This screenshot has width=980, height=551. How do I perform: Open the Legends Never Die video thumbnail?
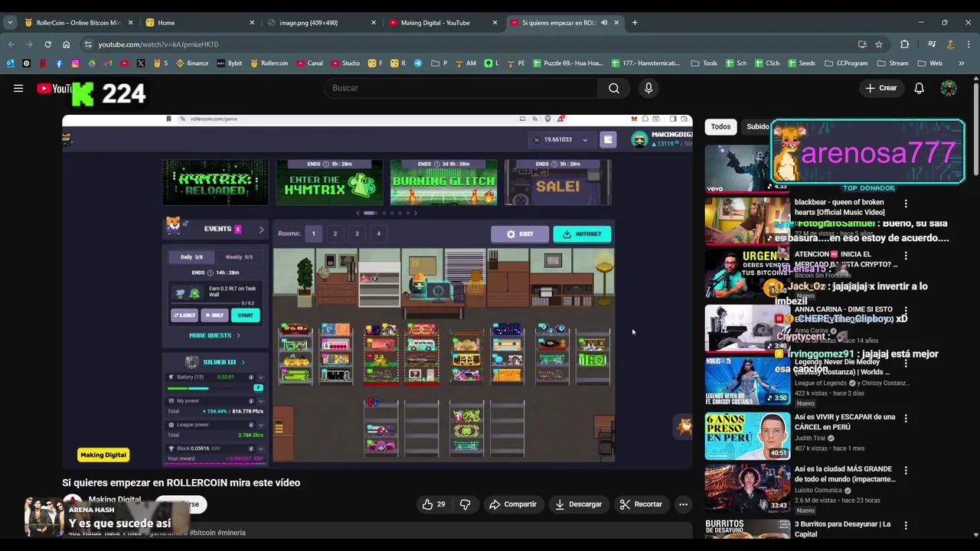coord(747,380)
